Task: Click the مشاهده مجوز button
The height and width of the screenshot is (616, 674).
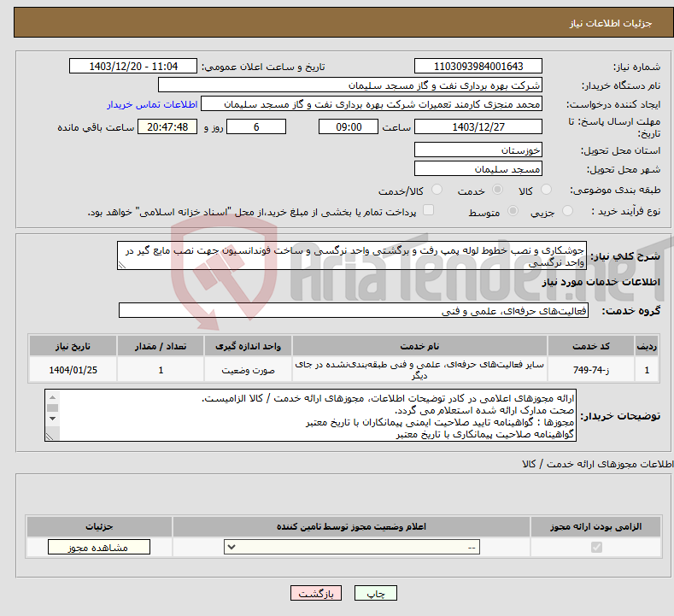Action: click(99, 547)
